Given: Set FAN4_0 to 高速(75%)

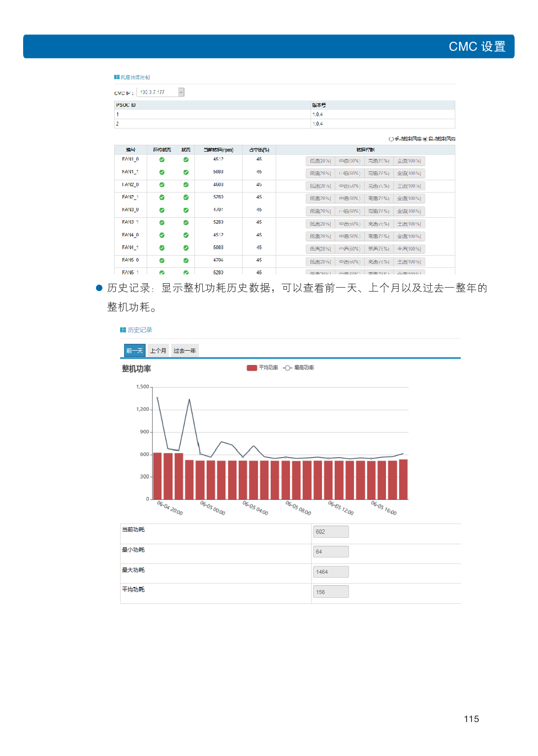Looking at the screenshot, I should coord(379,236).
